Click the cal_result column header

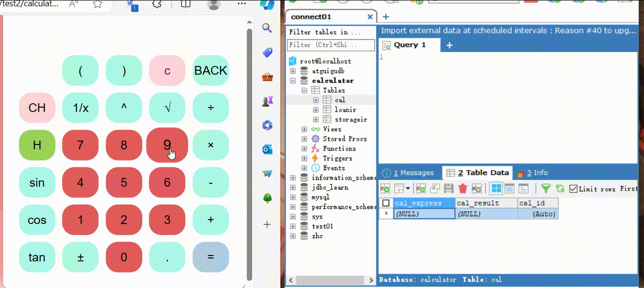pos(486,203)
